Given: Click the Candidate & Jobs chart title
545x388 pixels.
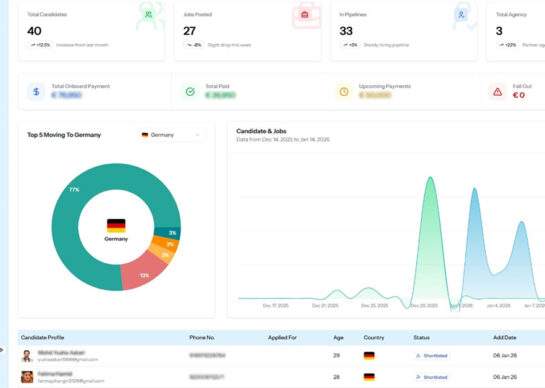Looking at the screenshot, I should pos(261,131).
